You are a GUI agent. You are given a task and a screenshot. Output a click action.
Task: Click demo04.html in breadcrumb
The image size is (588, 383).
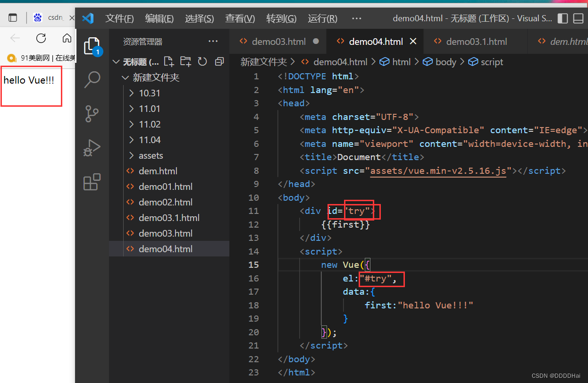(x=340, y=62)
